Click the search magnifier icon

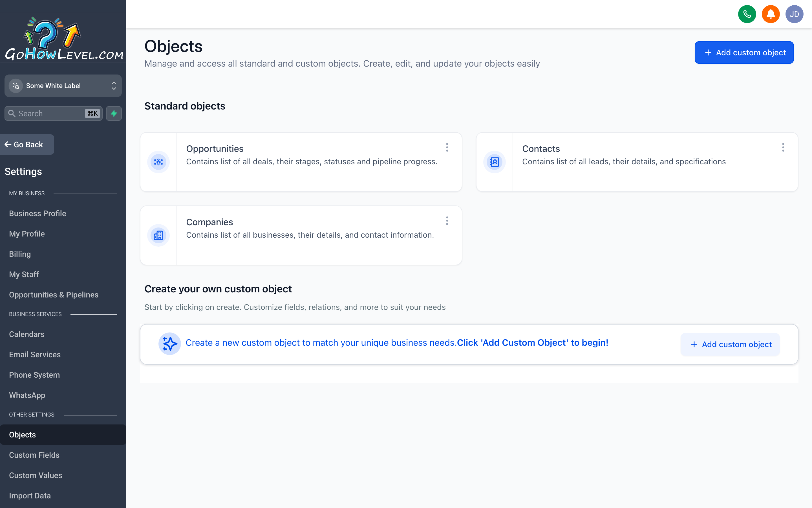12,113
